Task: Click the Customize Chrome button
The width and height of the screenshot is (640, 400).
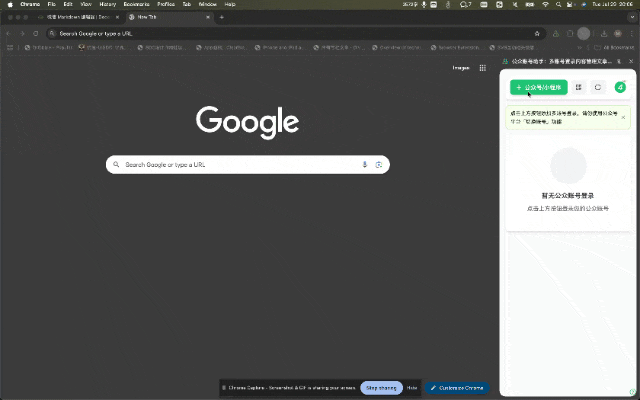Action: point(457,388)
